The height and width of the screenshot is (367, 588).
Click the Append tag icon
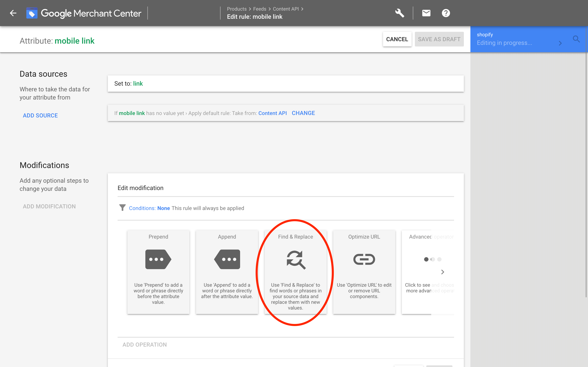pyautogui.click(x=227, y=259)
